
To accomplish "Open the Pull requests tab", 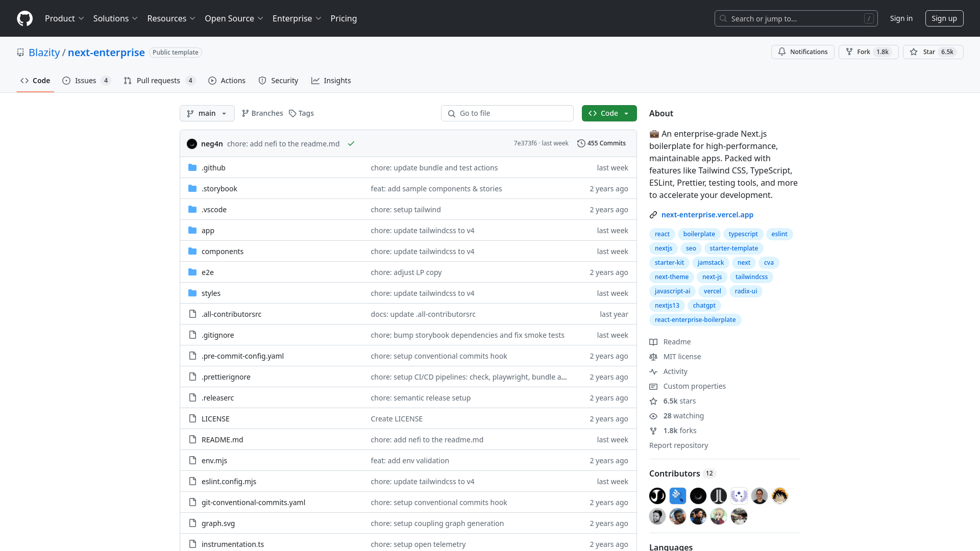I will (x=158, y=81).
